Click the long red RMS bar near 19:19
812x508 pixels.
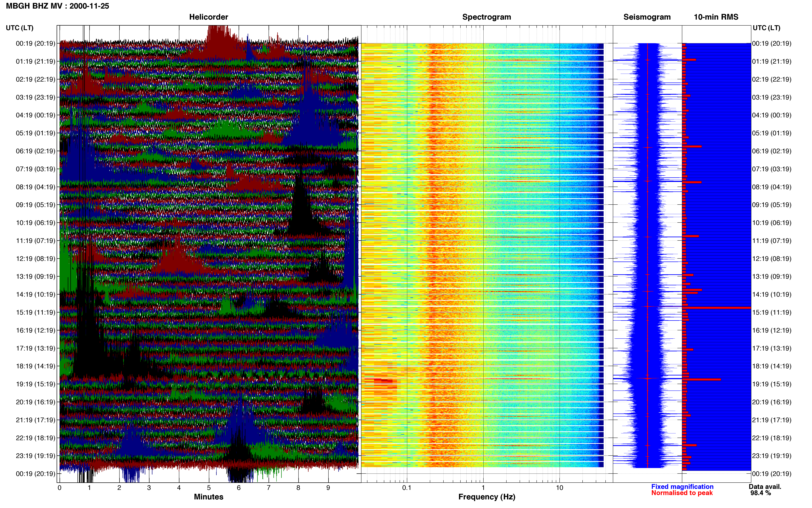point(701,379)
